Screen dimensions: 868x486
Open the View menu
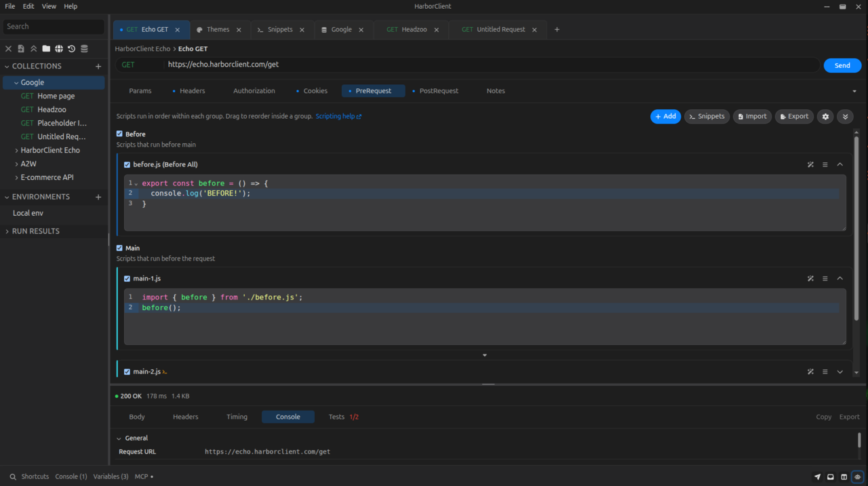(49, 6)
